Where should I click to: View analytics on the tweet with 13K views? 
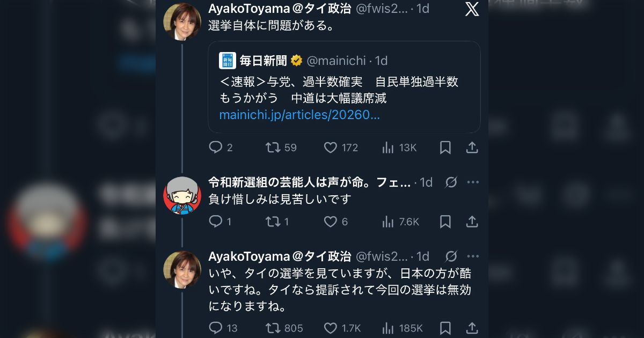pos(387,147)
